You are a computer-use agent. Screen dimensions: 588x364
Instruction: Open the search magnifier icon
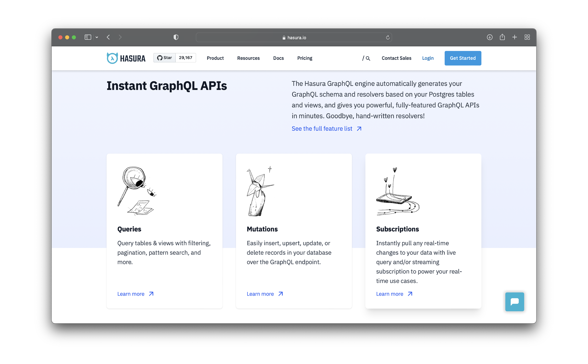(x=368, y=58)
